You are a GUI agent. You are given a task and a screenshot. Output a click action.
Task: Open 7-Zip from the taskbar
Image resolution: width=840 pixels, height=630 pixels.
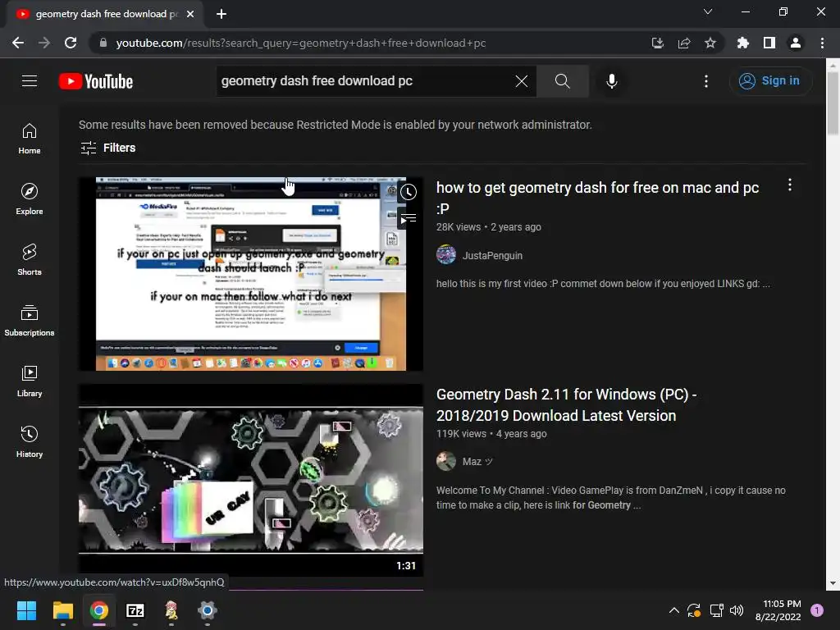point(135,610)
